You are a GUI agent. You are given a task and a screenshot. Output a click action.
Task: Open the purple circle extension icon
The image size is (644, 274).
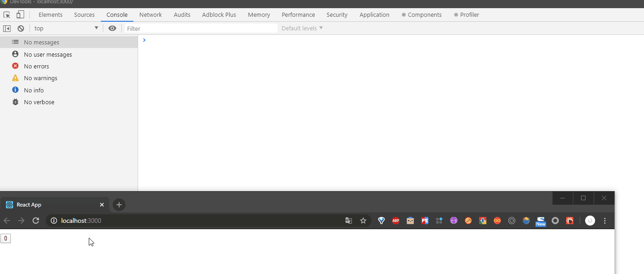pyautogui.click(x=454, y=221)
